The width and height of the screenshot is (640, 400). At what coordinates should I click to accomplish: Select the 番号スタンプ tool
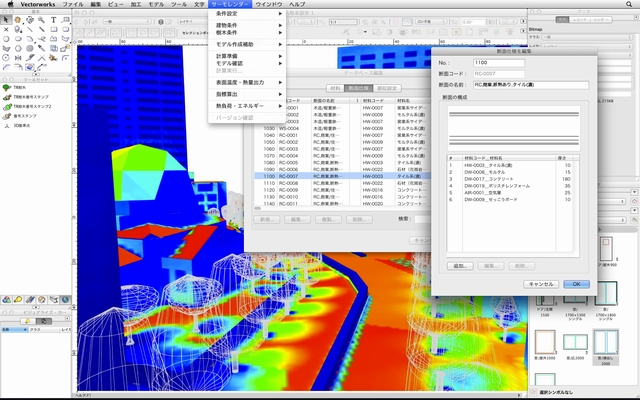click(22, 115)
